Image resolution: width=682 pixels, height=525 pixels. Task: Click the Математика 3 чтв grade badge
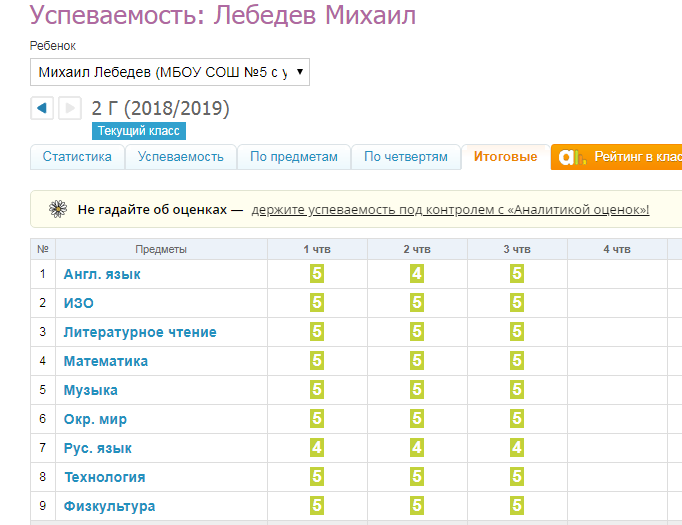tap(517, 360)
